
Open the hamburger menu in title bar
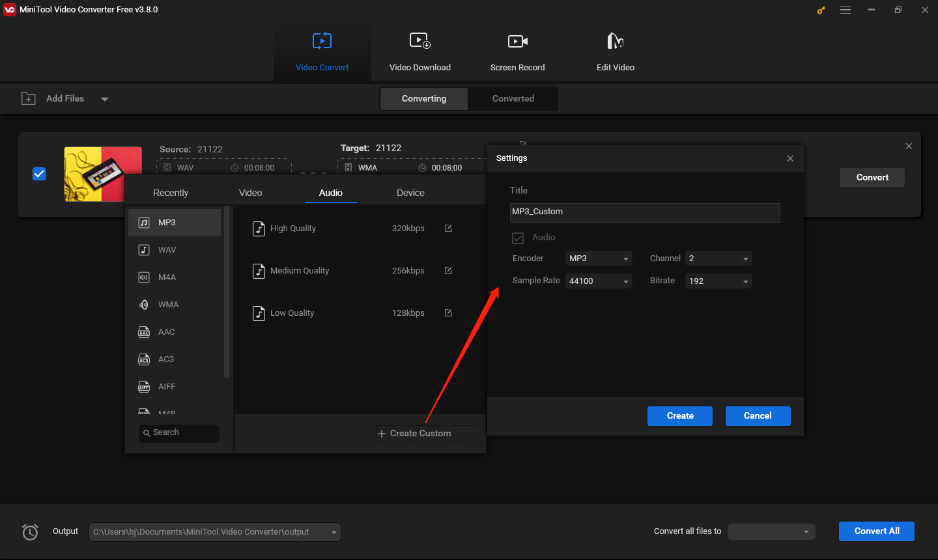(x=846, y=10)
